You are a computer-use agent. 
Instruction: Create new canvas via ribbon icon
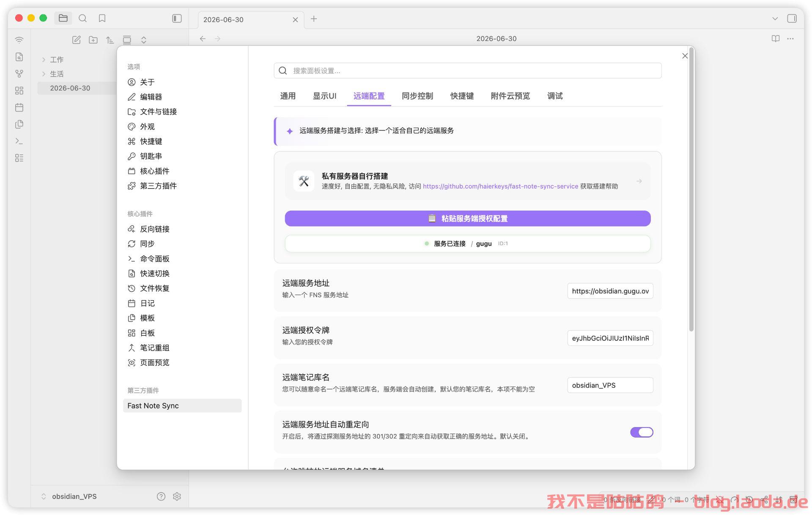tap(19, 90)
